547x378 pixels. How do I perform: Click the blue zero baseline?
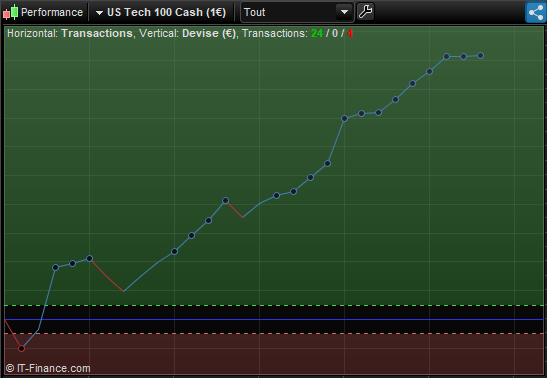point(274,319)
